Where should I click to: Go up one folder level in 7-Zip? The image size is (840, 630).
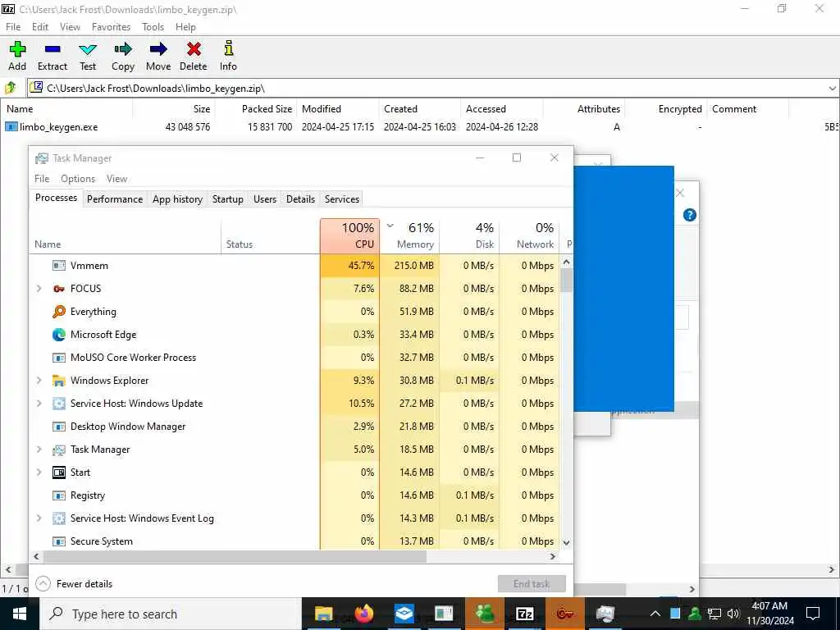click(x=11, y=87)
